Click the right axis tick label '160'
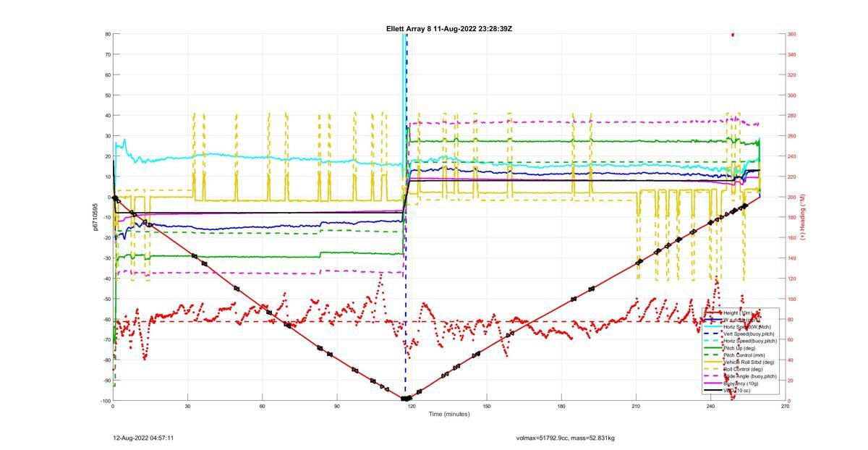The height and width of the screenshot is (450, 868). point(792,238)
